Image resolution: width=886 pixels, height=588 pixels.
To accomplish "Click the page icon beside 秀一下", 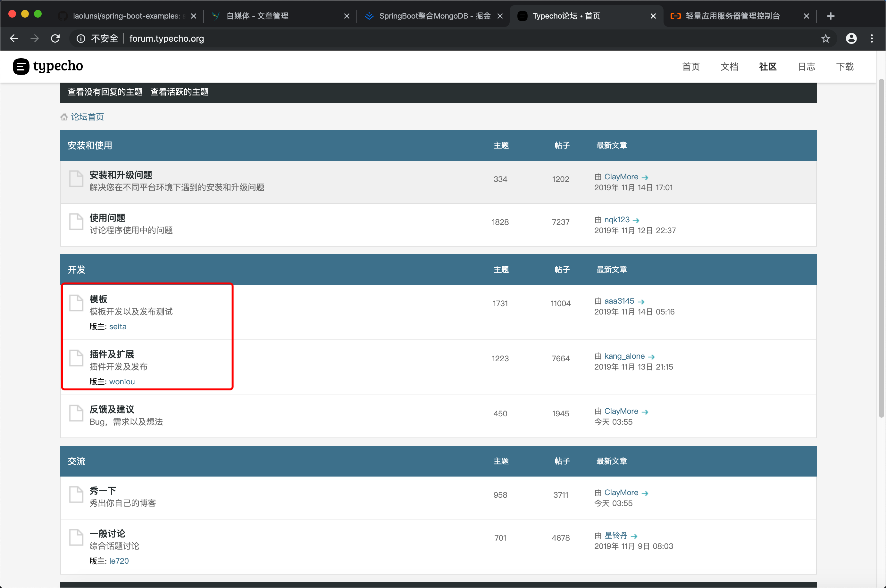I will [76, 495].
